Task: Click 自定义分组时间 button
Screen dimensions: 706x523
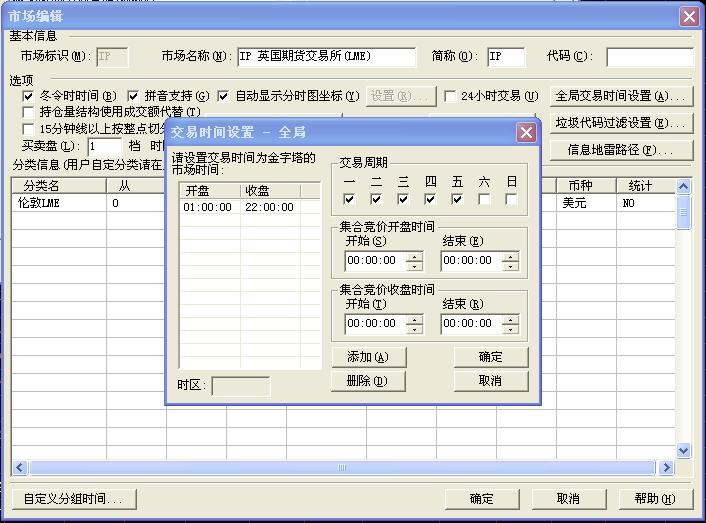Action: 73,498
